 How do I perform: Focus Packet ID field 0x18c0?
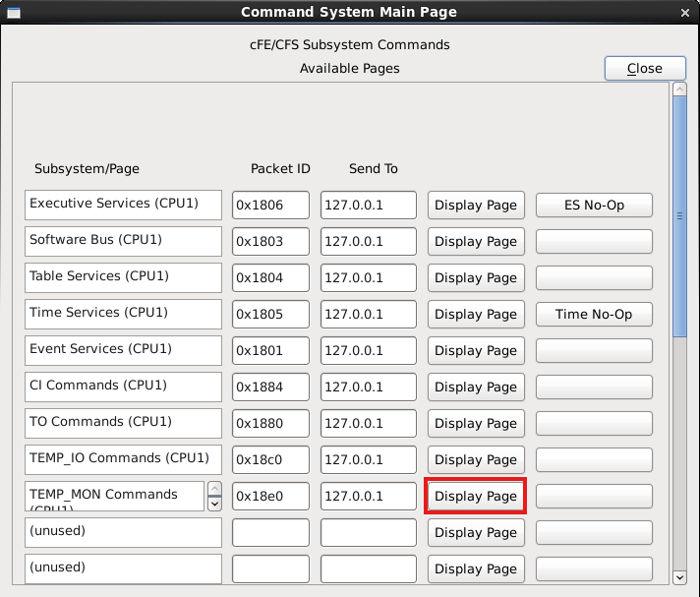click(270, 460)
